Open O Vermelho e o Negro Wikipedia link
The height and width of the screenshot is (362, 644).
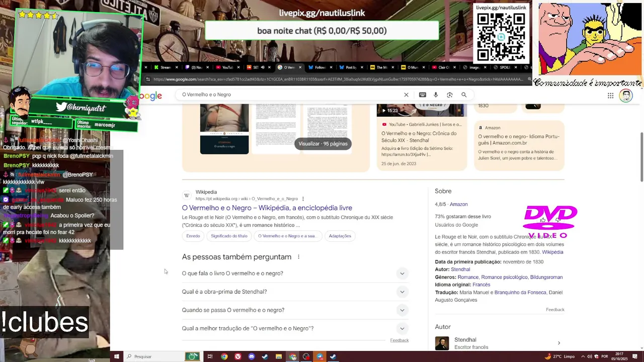tap(267, 208)
